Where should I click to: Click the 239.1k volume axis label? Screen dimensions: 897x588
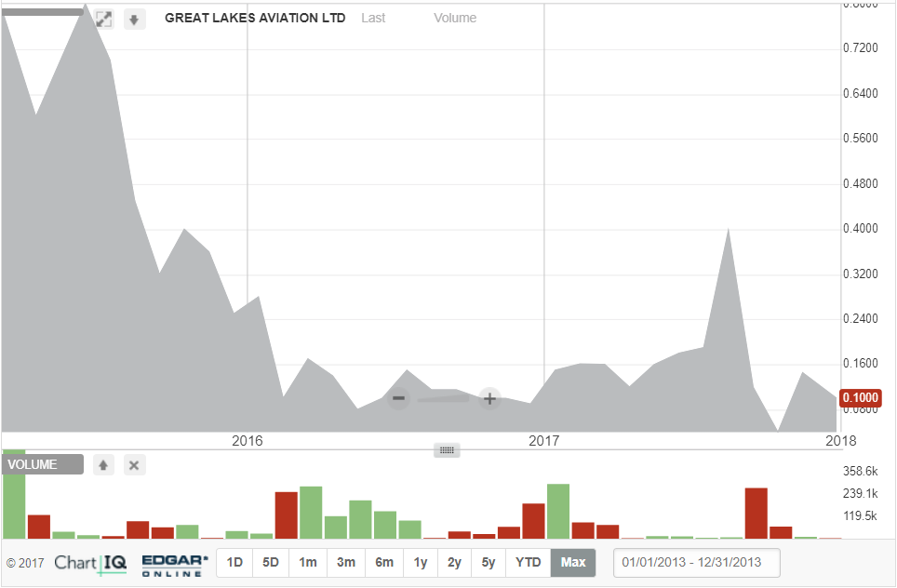click(861, 494)
